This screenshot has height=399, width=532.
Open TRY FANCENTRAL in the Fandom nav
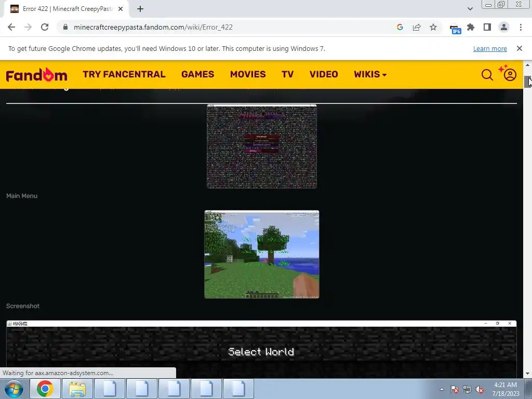click(124, 74)
